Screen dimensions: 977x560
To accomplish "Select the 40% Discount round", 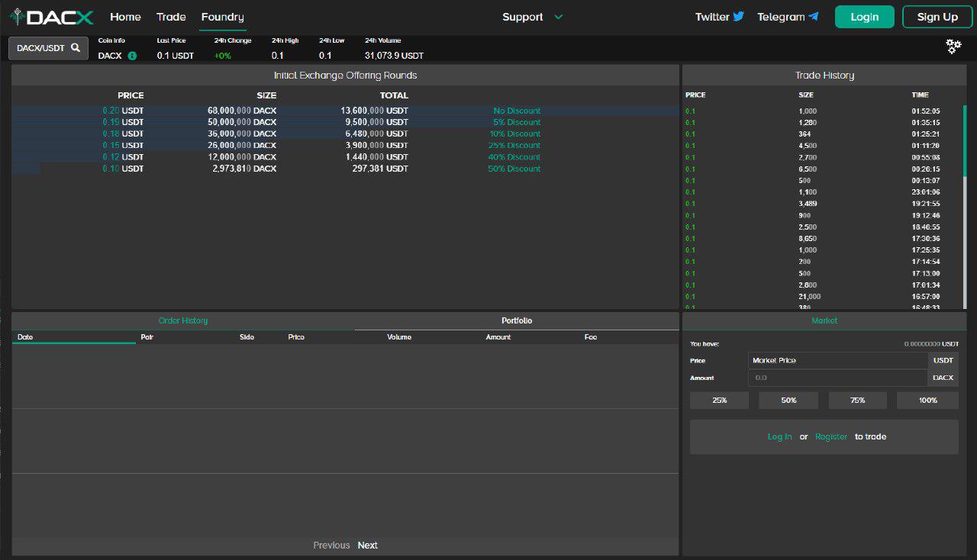I will click(345, 156).
